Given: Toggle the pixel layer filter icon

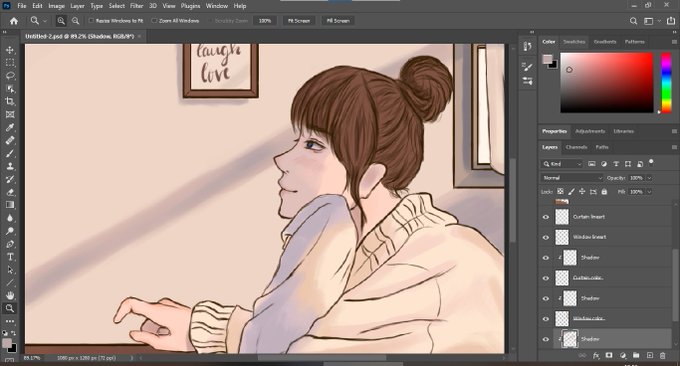Looking at the screenshot, I should (x=592, y=163).
